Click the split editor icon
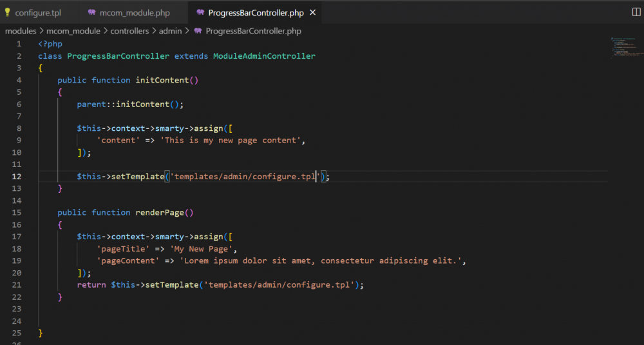Viewport: 644px width, 345px height. click(636, 12)
